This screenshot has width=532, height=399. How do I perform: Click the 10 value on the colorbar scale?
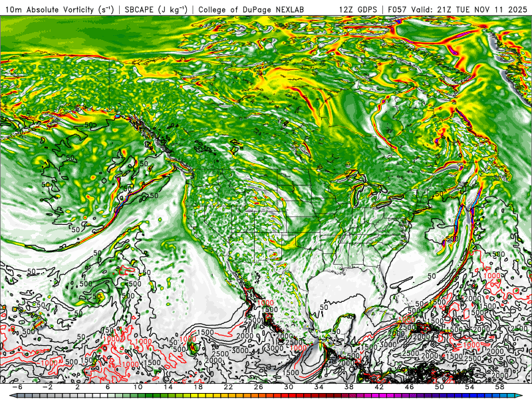pos(138,387)
